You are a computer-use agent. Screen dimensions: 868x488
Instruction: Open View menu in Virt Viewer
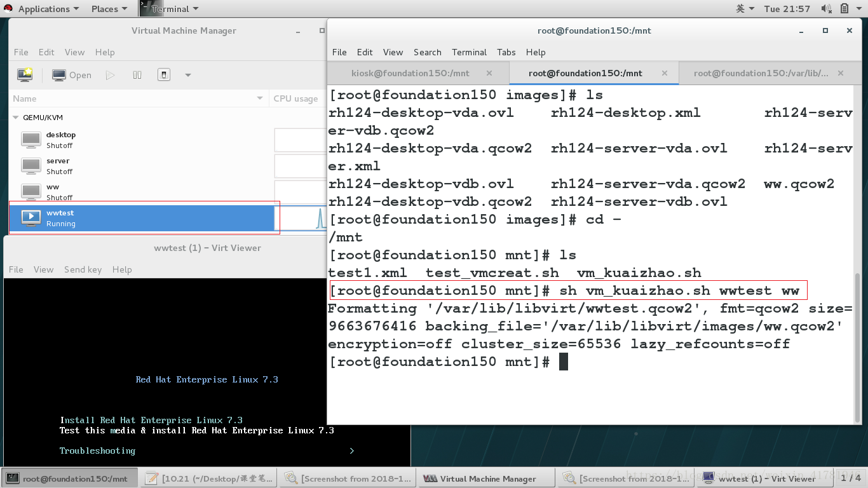(x=43, y=269)
